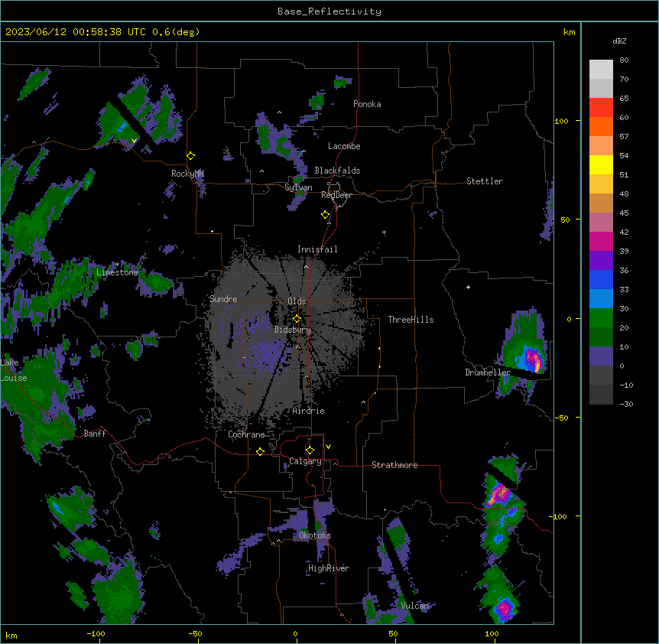Click the Sylvan map label
Image resolution: width=659 pixels, height=644 pixels.
click(298, 188)
